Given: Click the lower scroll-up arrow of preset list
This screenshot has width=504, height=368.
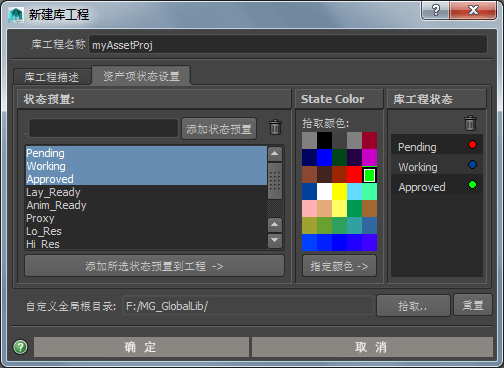Looking at the screenshot, I should point(275,225).
